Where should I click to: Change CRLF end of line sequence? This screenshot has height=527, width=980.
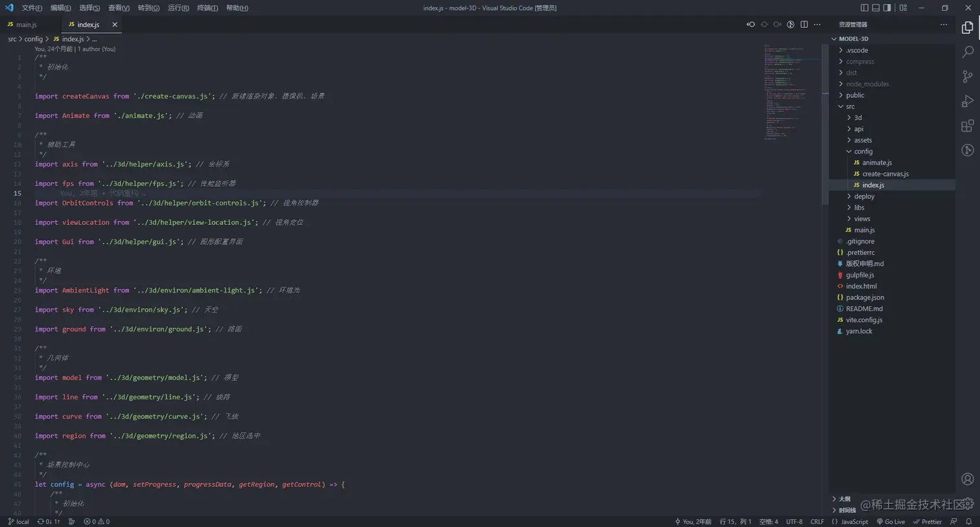click(817, 522)
